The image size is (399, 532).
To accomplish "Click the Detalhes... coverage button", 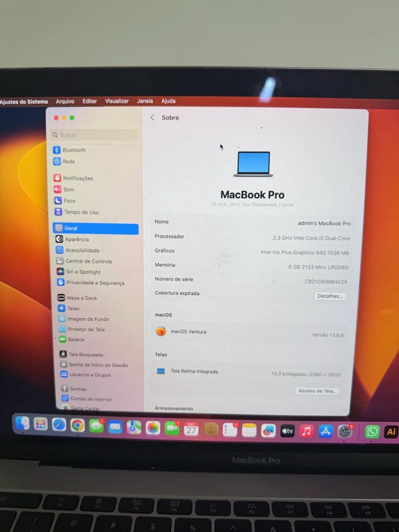I will coord(330,296).
